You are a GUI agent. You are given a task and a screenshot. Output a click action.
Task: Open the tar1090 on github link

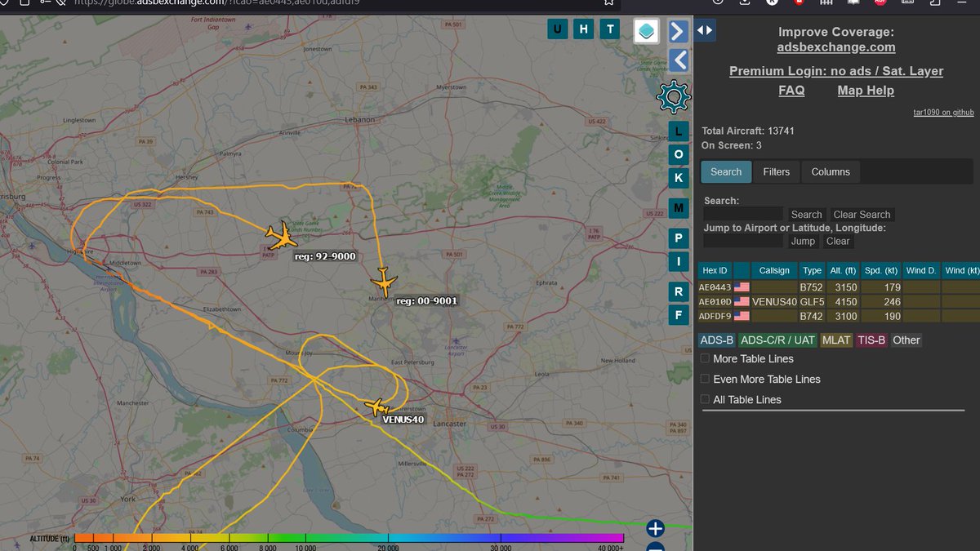point(943,113)
